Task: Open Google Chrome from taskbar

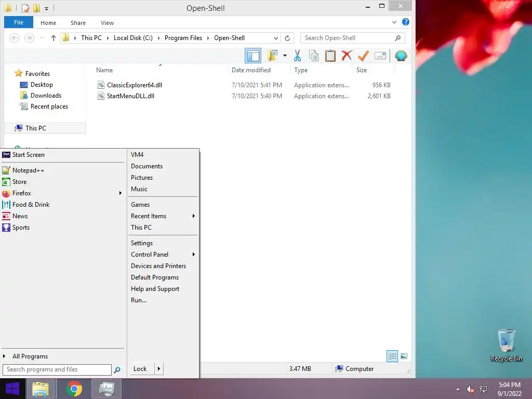Action: [74, 389]
